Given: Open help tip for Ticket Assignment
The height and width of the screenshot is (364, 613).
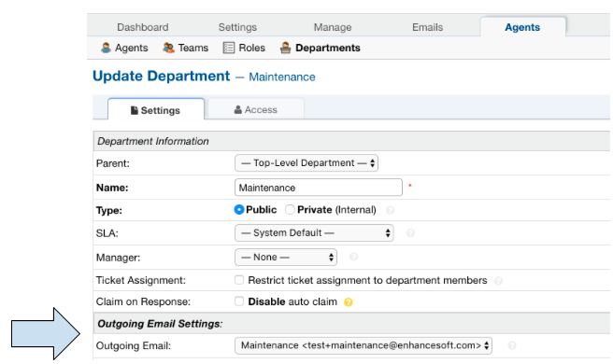Looking at the screenshot, I should pyautogui.click(x=498, y=280).
